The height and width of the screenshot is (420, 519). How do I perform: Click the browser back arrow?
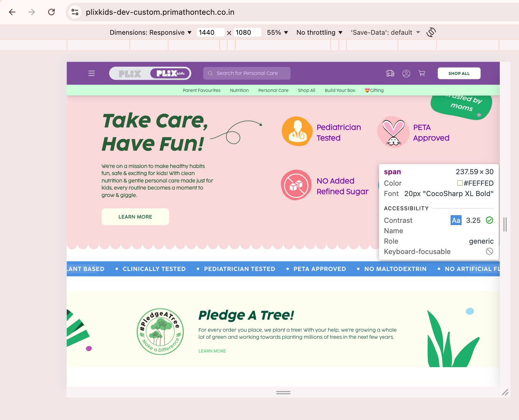pyautogui.click(x=12, y=12)
